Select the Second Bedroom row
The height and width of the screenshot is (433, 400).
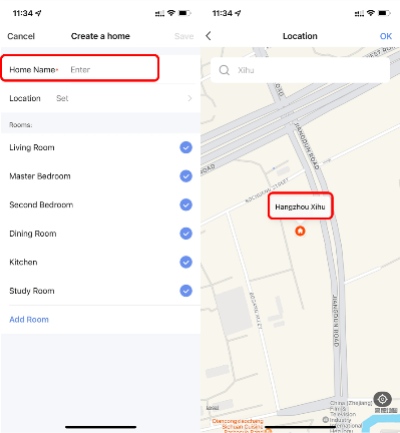pyautogui.click(x=100, y=205)
